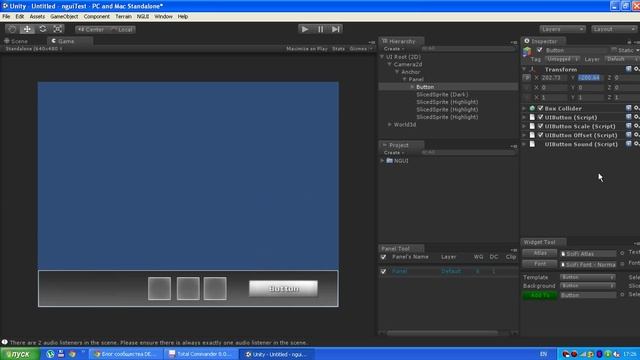The image size is (640, 360).
Task: Collapse the Transform component
Action: click(524, 69)
